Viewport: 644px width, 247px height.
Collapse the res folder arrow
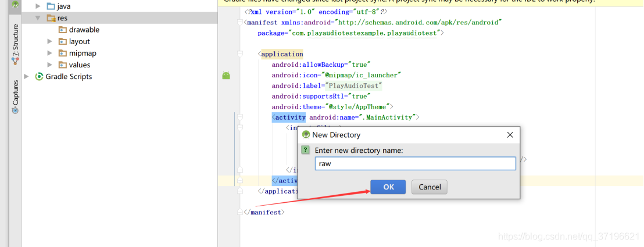[x=38, y=18]
